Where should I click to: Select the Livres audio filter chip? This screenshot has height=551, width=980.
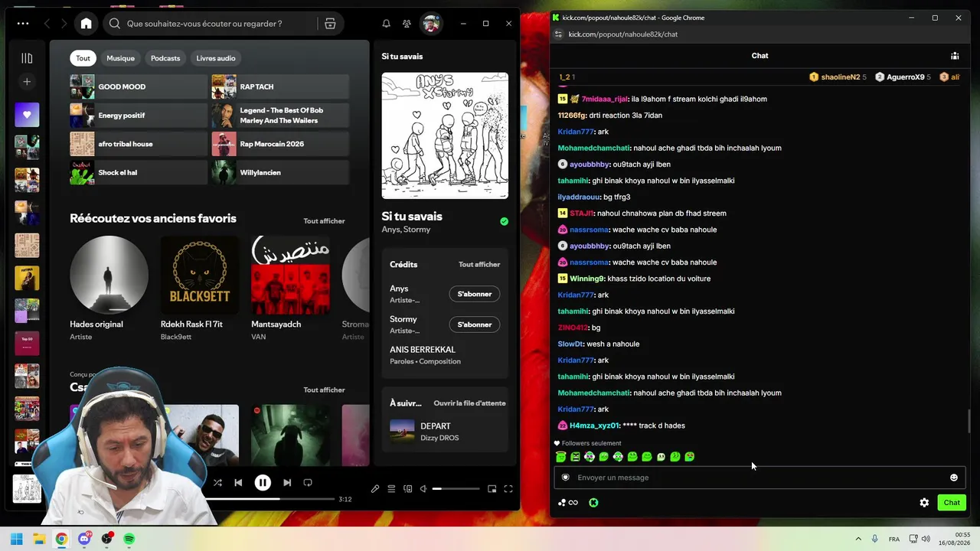pyautogui.click(x=216, y=58)
